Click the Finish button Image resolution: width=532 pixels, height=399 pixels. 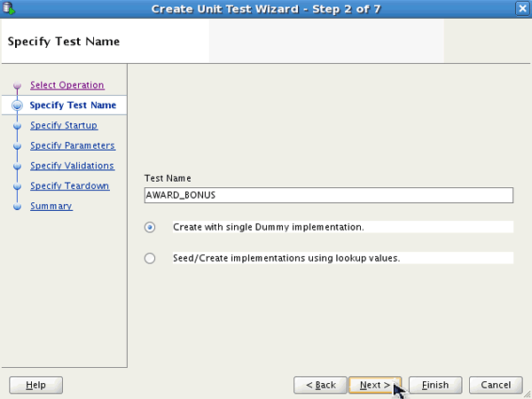click(x=434, y=385)
